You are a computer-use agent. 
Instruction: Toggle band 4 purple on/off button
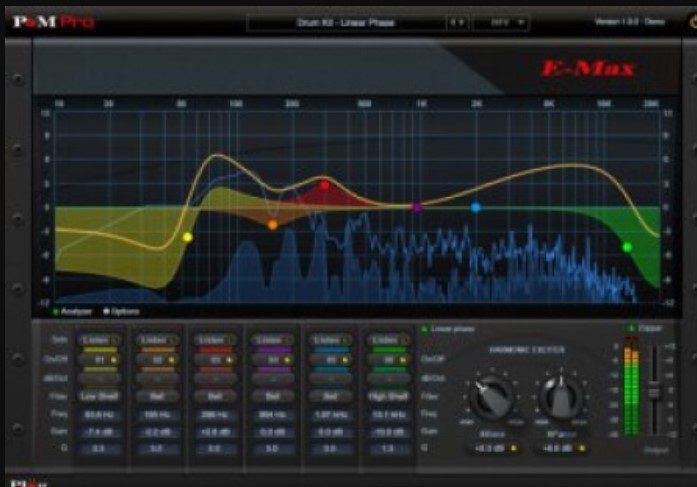click(x=273, y=359)
